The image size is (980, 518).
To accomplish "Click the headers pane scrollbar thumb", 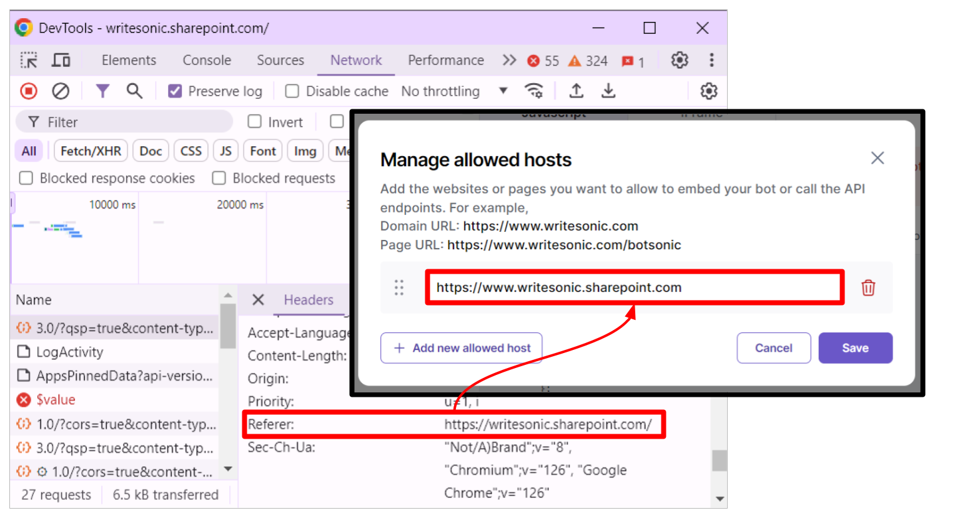I will (x=720, y=461).
